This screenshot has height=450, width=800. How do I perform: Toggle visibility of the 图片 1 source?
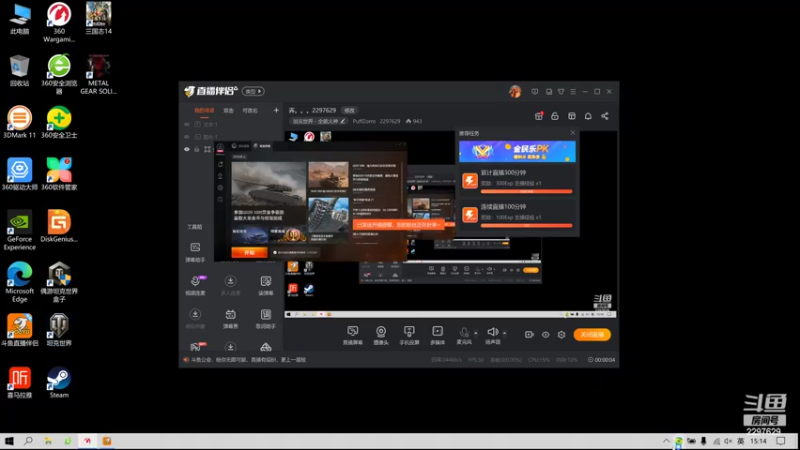(187, 137)
